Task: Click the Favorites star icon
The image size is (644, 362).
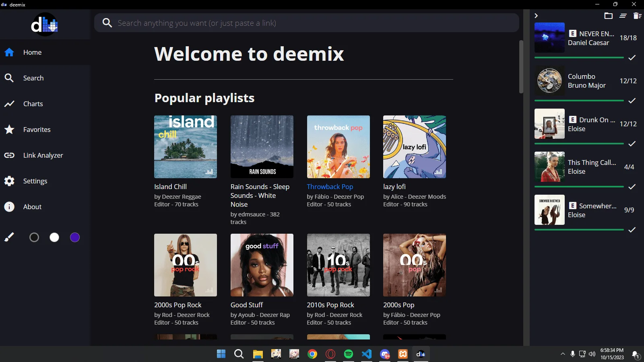Action: [x=9, y=130]
